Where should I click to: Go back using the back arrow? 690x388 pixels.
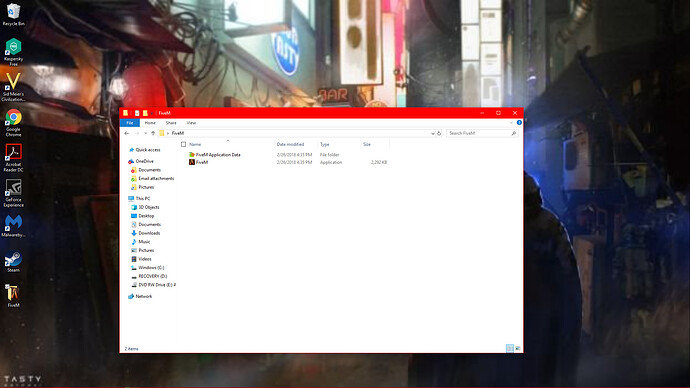127,133
